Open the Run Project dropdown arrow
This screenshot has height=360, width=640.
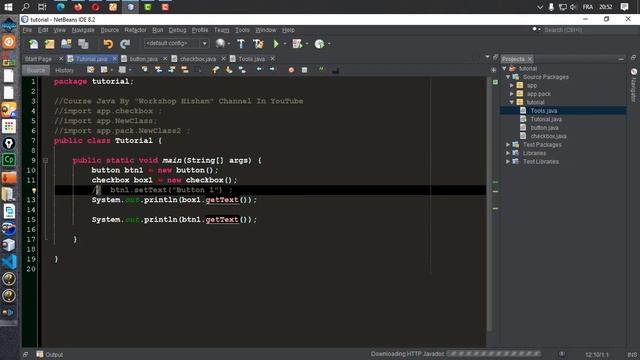point(284,44)
